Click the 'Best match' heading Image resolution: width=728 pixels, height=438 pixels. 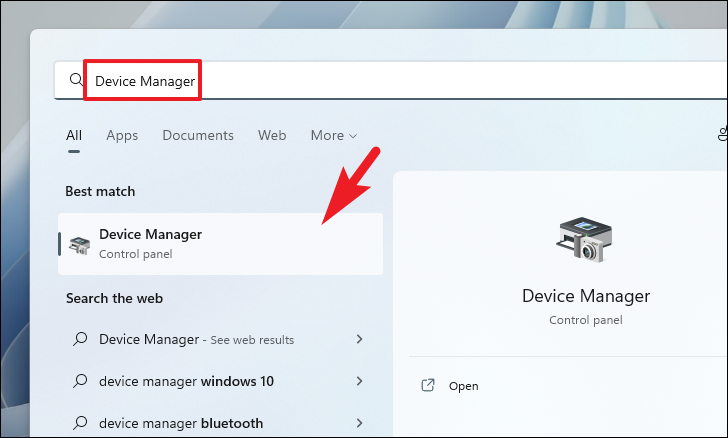click(x=100, y=191)
